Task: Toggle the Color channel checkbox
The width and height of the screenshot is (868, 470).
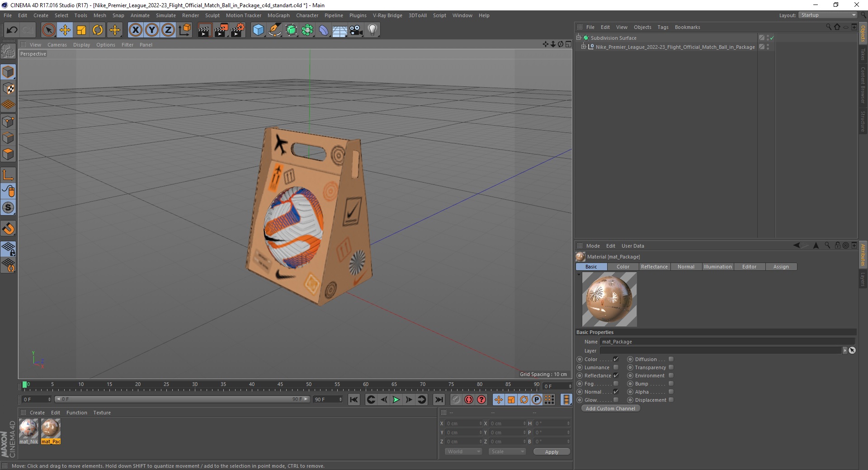Action: (616, 359)
